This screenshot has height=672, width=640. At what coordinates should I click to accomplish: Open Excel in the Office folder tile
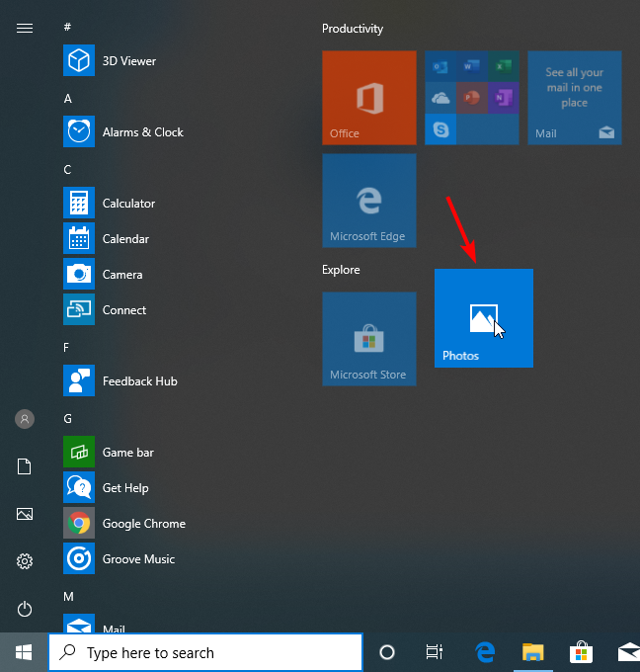tap(504, 66)
